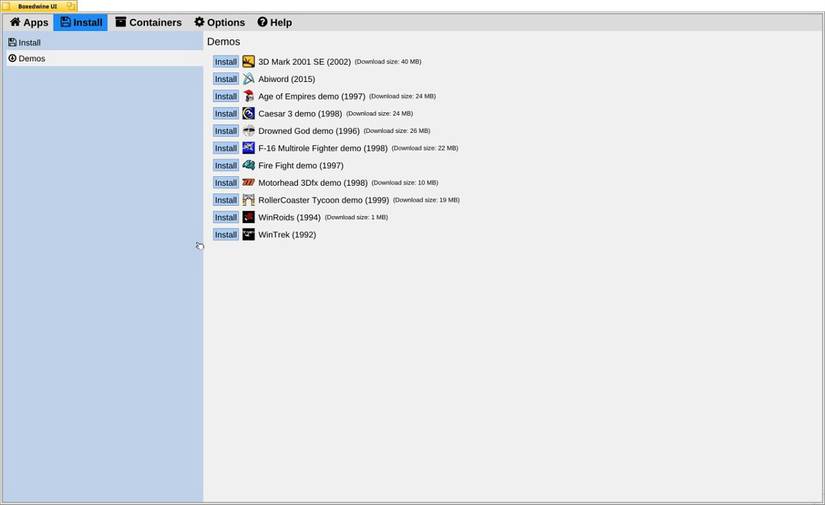Click the 3D Mark 2001 SE app icon
The width and height of the screenshot is (825, 505).
[248, 62]
